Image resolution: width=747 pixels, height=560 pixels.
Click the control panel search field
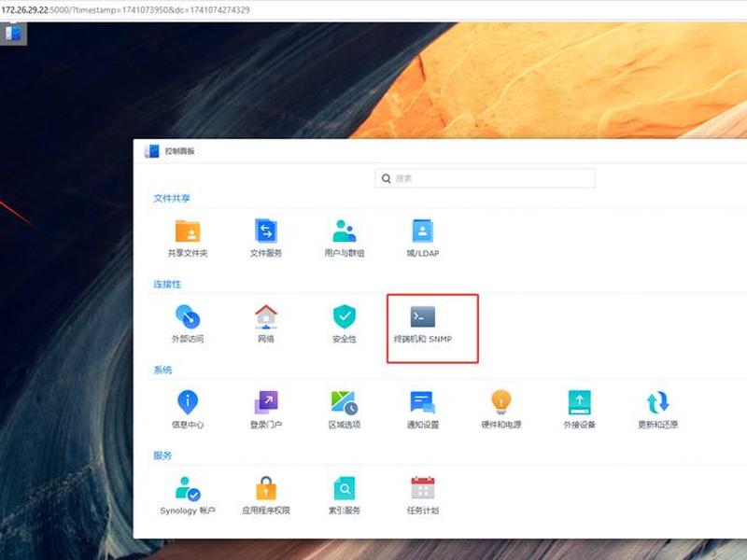click(485, 178)
